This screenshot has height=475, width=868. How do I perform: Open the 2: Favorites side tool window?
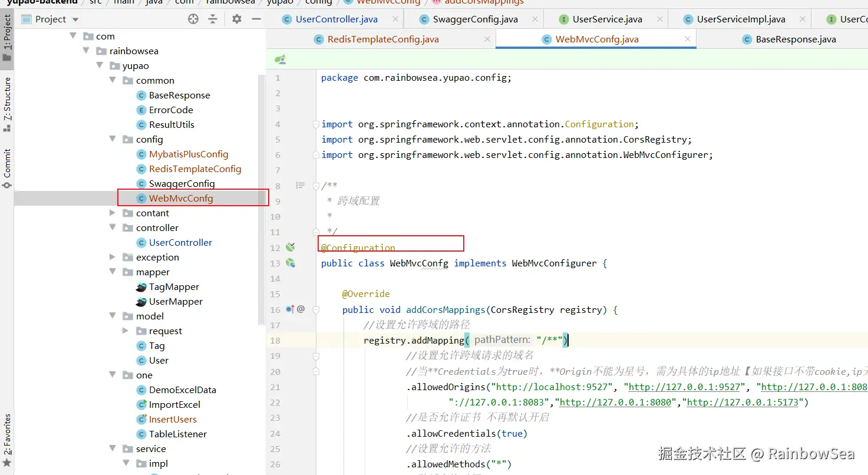pos(7,440)
